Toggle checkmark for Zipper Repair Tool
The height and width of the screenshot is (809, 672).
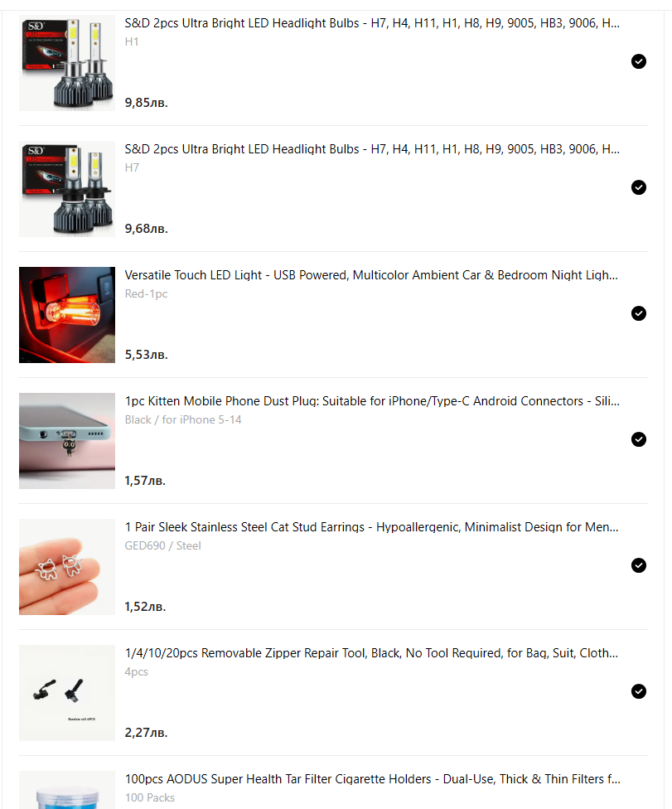pyautogui.click(x=639, y=690)
